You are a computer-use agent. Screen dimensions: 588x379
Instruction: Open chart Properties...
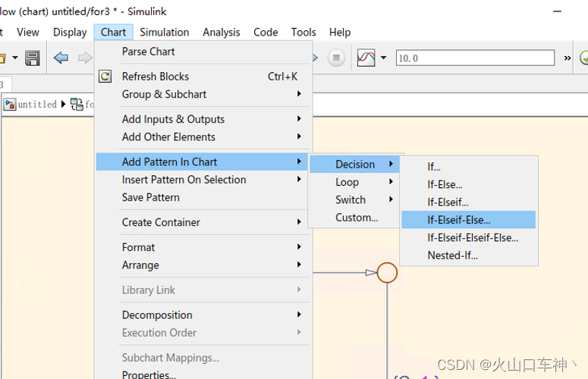(203, 374)
